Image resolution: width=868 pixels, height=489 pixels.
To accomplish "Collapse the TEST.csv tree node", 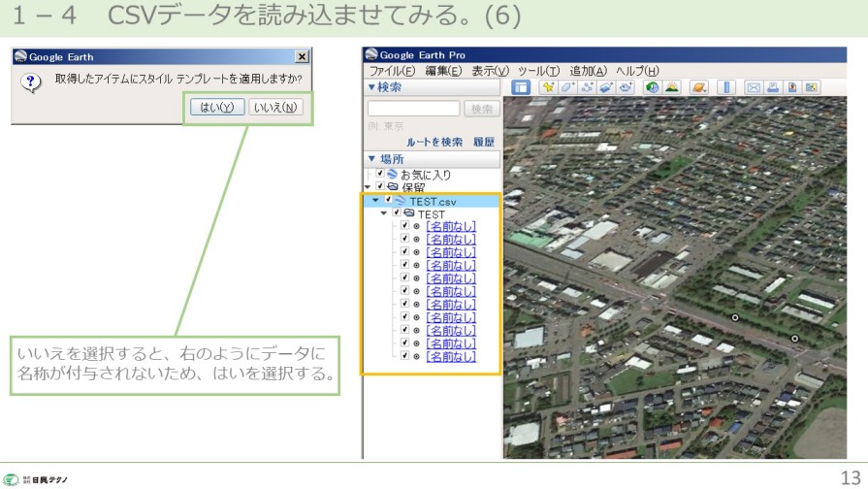I will (x=376, y=201).
